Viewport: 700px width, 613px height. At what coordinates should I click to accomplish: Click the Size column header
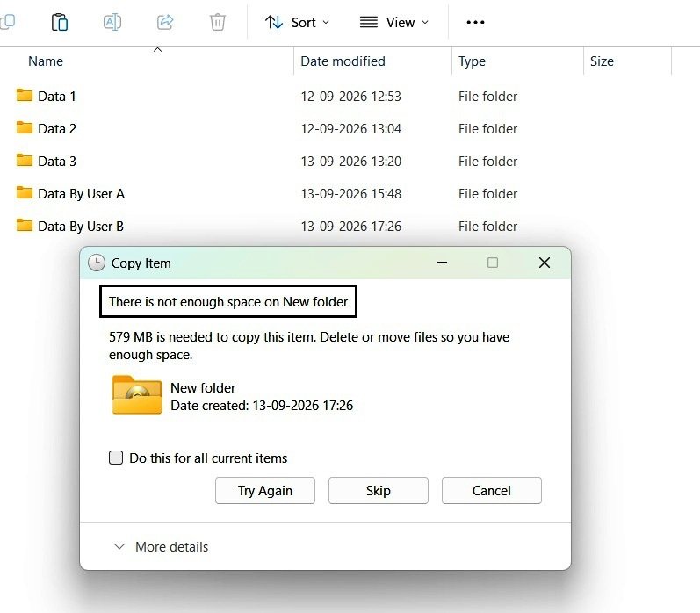point(602,61)
